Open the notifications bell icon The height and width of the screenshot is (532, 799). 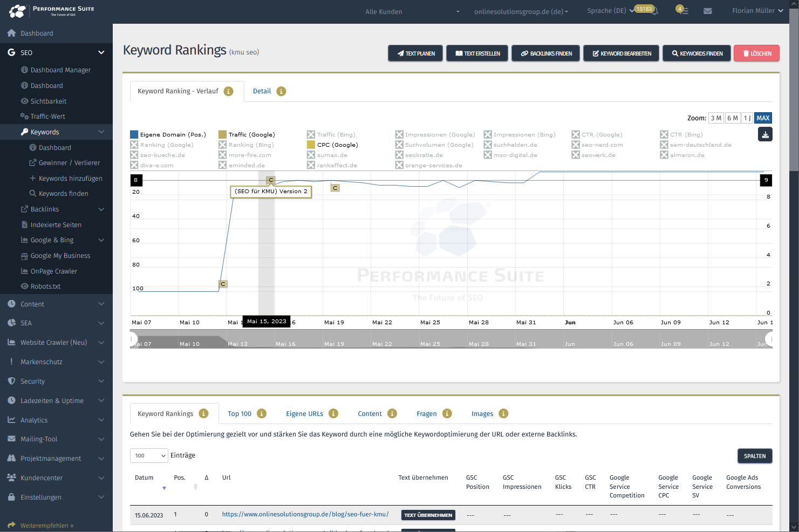point(655,11)
